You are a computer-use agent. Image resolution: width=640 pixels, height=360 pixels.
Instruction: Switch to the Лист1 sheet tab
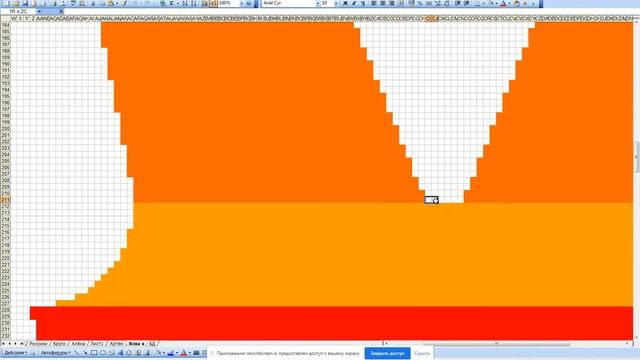97,344
